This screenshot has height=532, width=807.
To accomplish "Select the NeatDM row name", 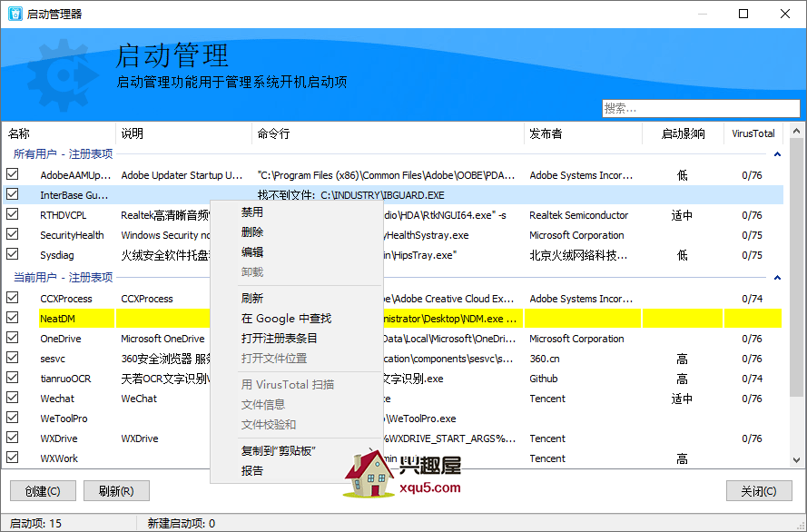I will click(x=58, y=319).
